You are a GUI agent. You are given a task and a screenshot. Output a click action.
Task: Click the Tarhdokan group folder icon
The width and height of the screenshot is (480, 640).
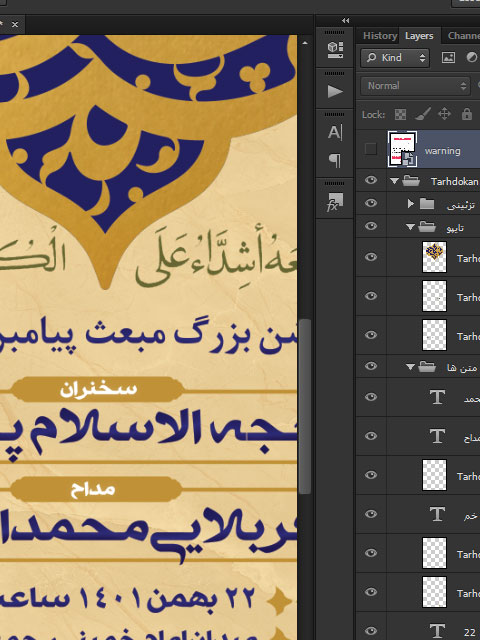tap(411, 180)
